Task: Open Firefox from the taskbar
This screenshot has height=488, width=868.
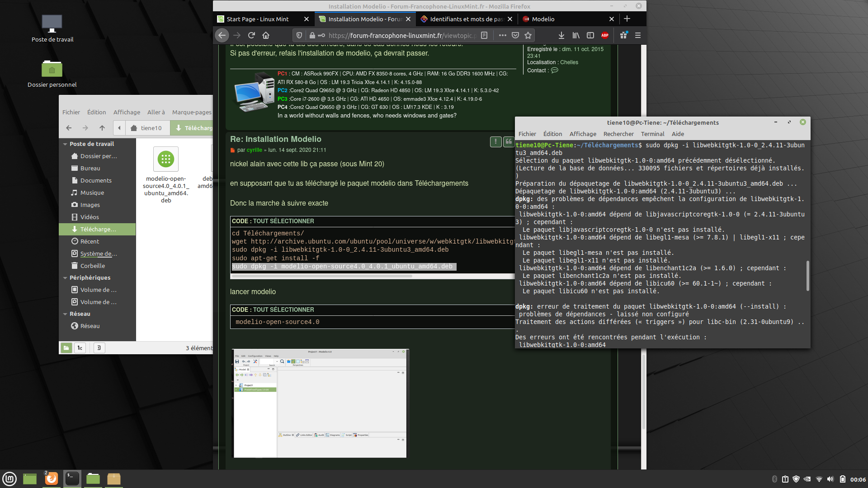Action: [x=52, y=479]
